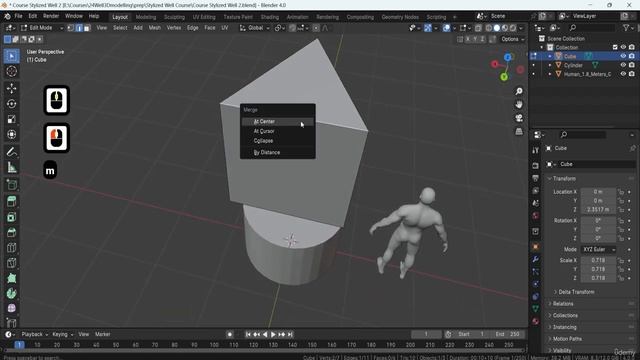Open the Edit Mode dropdown
The height and width of the screenshot is (360, 640).
click(42, 28)
